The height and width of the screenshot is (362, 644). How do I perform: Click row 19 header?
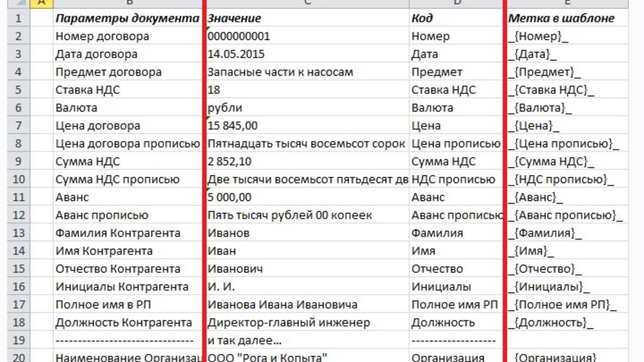[x=18, y=340]
